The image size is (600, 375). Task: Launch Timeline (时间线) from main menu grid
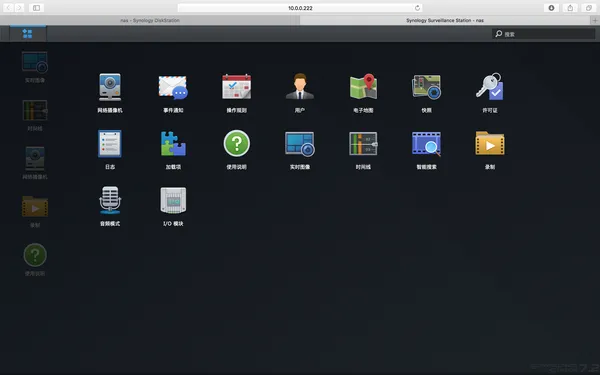(363, 143)
